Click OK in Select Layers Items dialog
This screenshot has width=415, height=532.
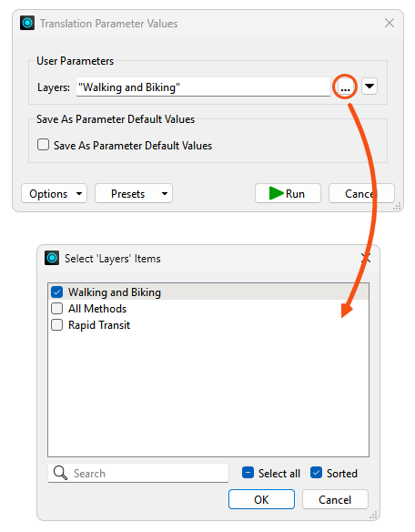261,499
